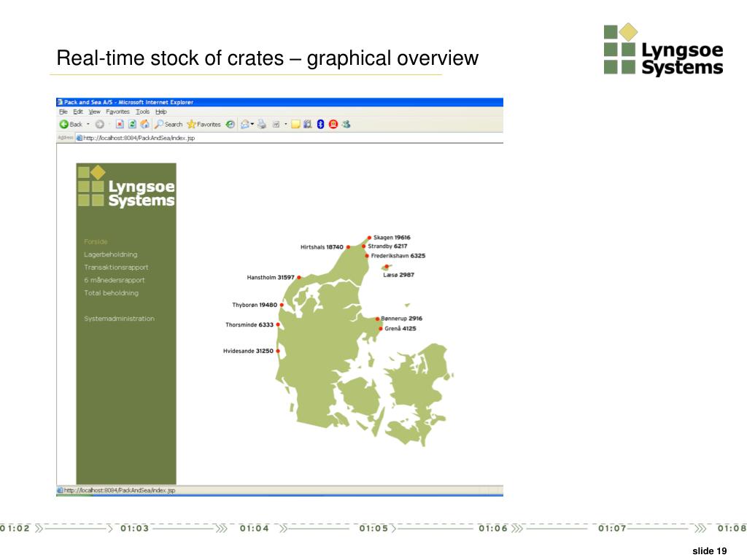Open the Lagerbeholdning link
Screen dimensions: 747x560
tap(111, 254)
